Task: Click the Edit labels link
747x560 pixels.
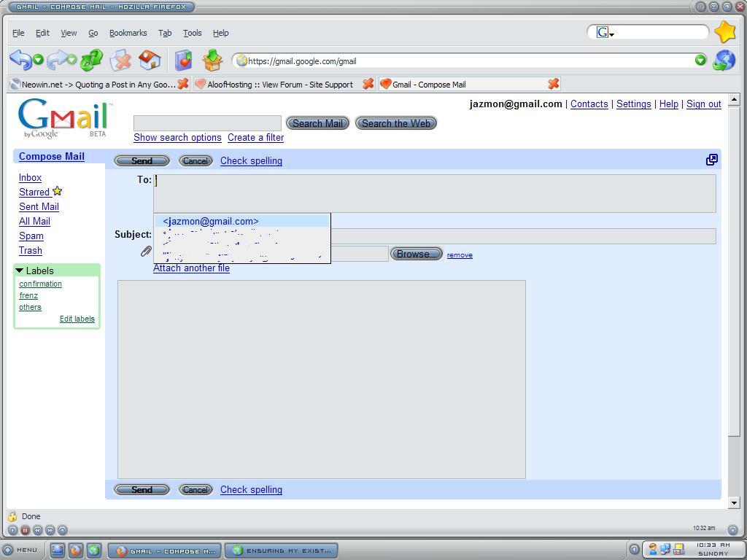Action: (77, 319)
